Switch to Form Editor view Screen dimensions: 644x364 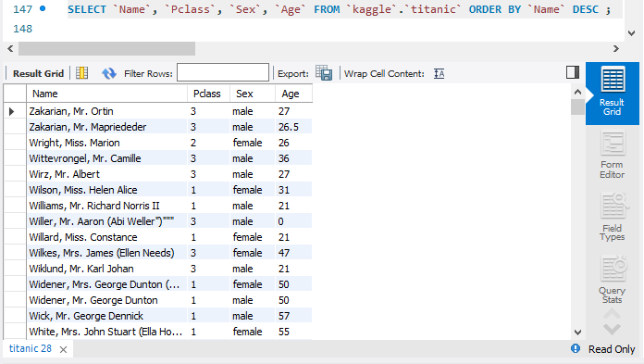pyautogui.click(x=612, y=155)
